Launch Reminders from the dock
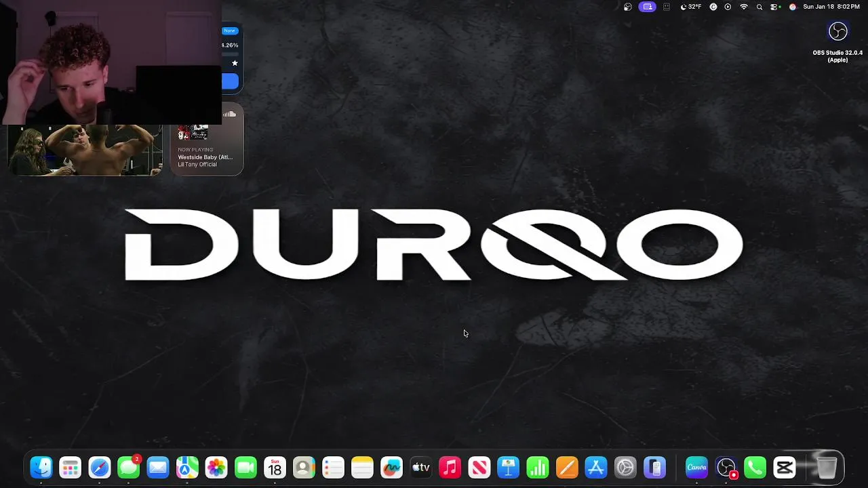This screenshot has width=868, height=488. pyautogui.click(x=333, y=468)
